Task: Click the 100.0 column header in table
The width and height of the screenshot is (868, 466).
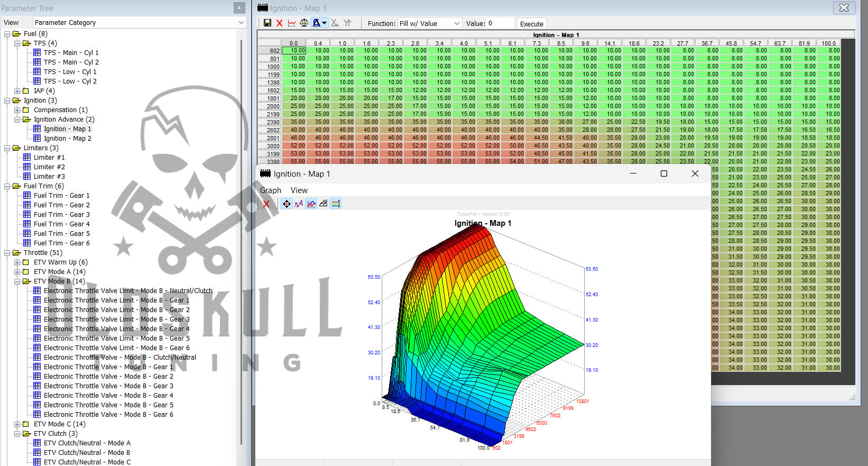Action: point(828,43)
